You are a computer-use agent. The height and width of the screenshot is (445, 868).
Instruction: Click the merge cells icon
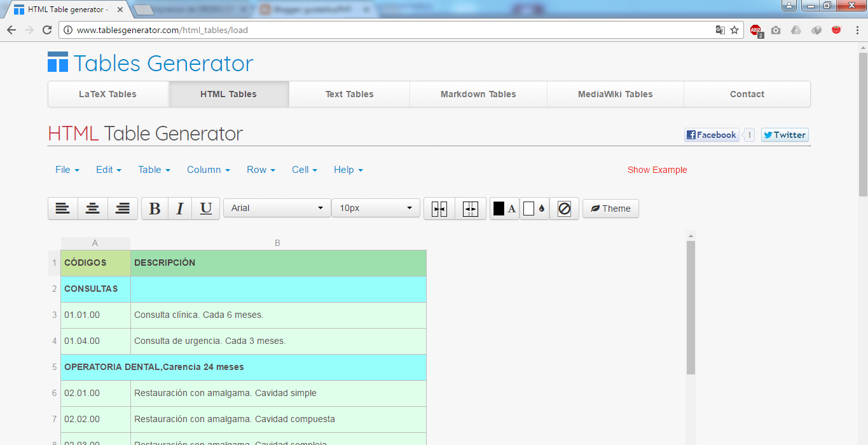tap(440, 209)
